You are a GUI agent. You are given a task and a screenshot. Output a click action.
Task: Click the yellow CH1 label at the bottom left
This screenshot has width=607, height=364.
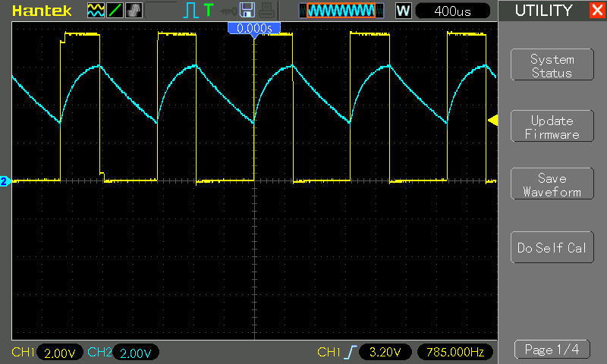[24, 352]
